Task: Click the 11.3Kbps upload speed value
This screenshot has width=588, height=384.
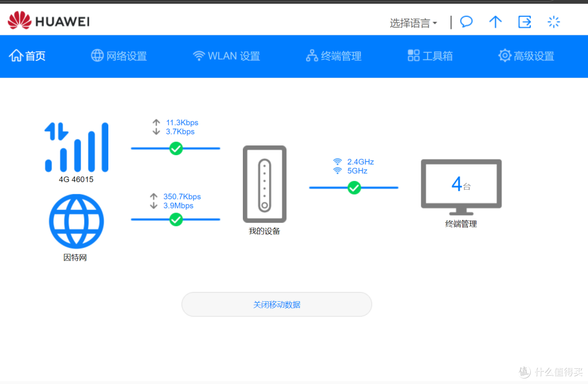Action: (182, 123)
